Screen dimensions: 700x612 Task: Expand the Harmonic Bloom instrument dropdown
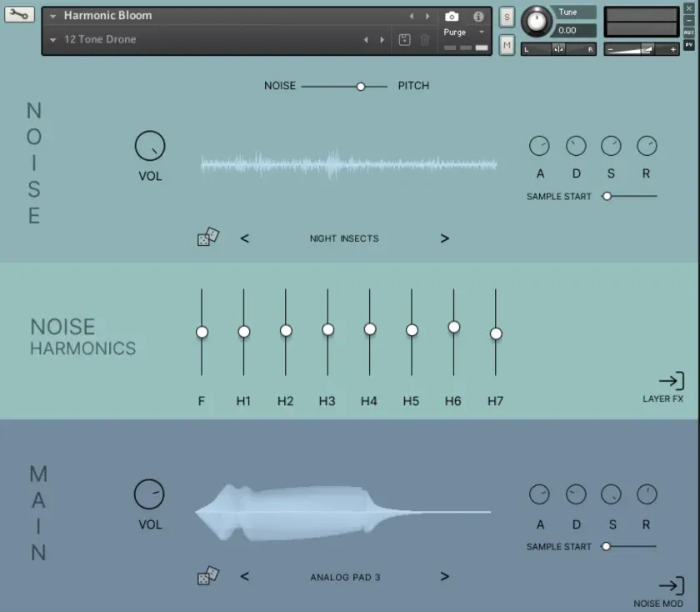pyautogui.click(x=53, y=16)
